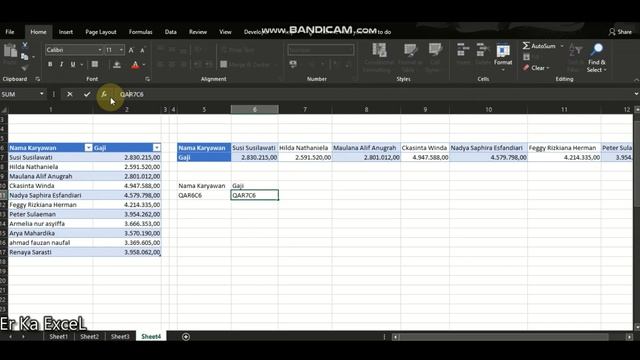Switch to the View tab
This screenshot has width=640, height=360.
[x=225, y=32]
